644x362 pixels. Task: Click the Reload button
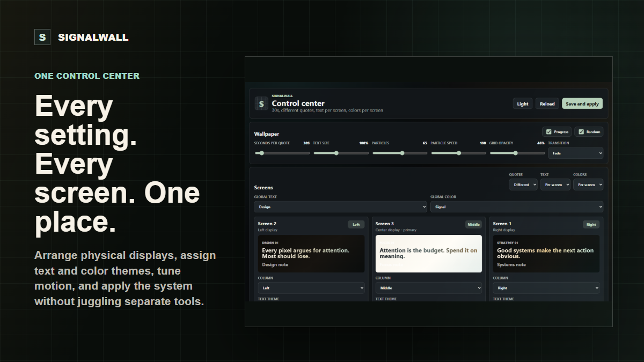(547, 104)
